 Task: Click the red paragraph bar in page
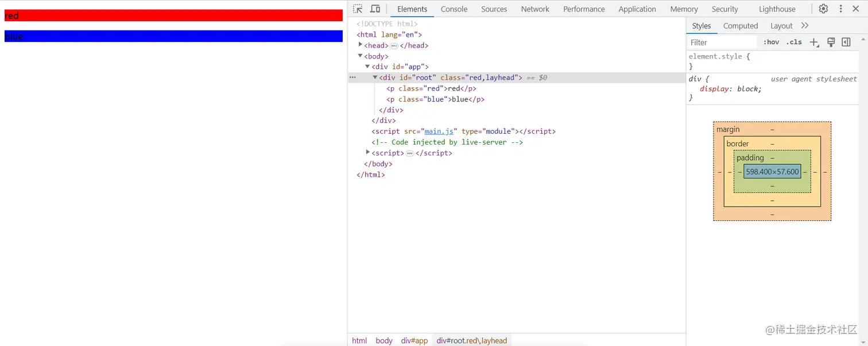[173, 15]
